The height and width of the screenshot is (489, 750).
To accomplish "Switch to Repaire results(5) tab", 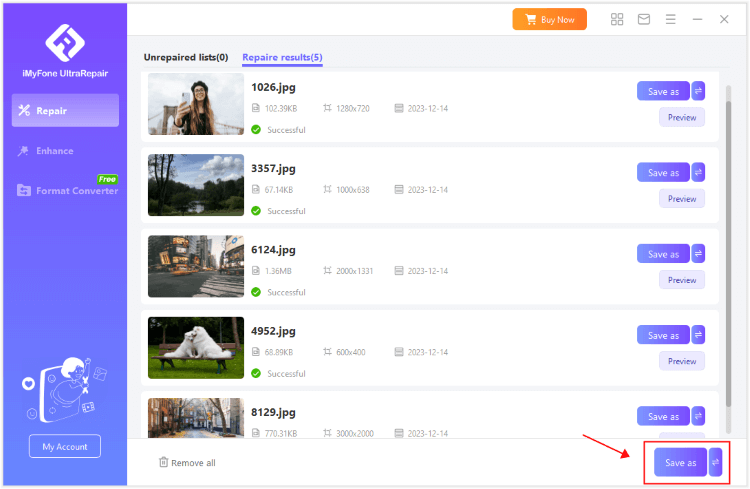I will coord(282,57).
